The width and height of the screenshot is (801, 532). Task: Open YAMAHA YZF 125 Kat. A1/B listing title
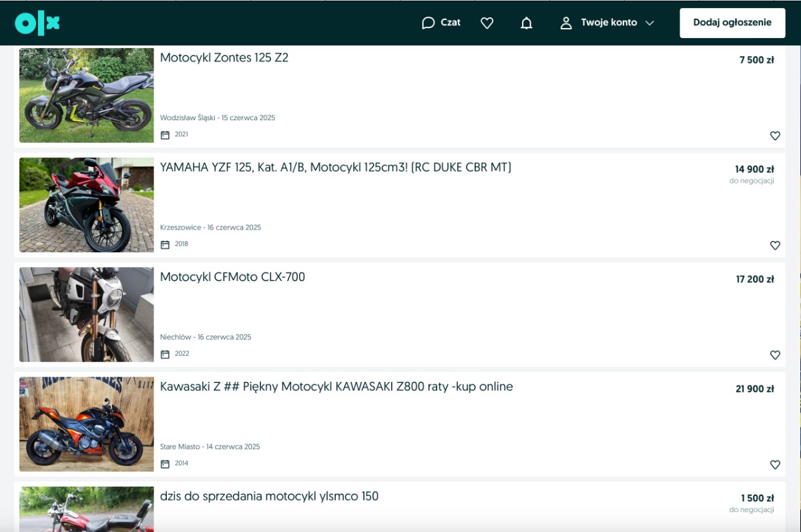point(336,168)
